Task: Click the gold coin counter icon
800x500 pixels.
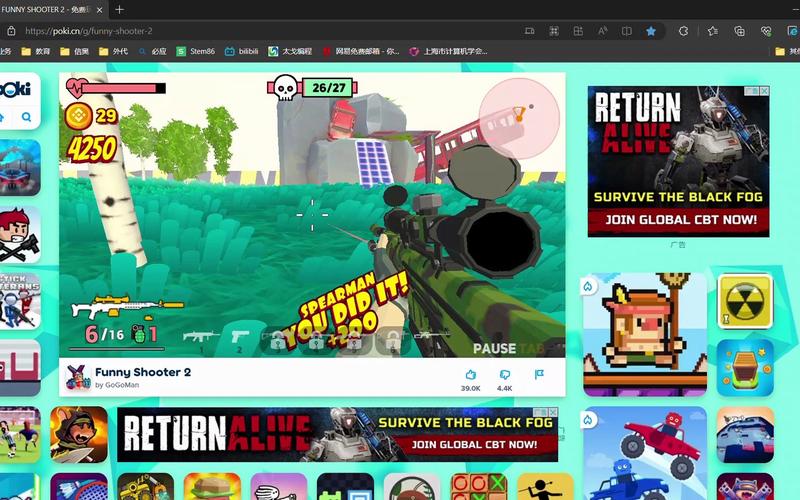Action: (x=79, y=115)
